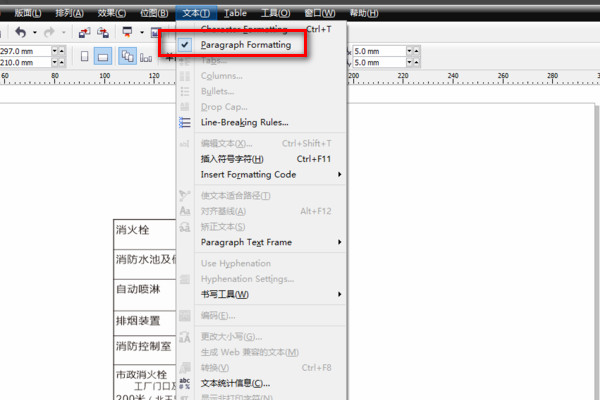Click the Redo arrow icon
This screenshot has height=400, width=600.
tap(49, 33)
